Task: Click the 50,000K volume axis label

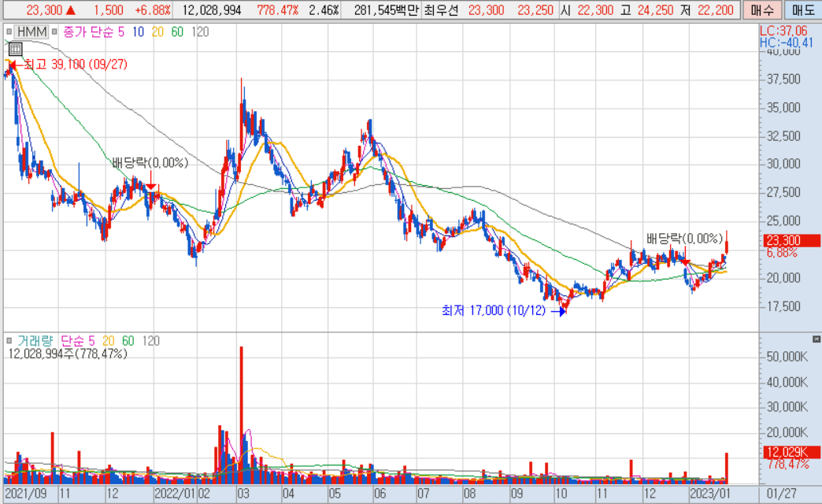Action: tap(787, 357)
